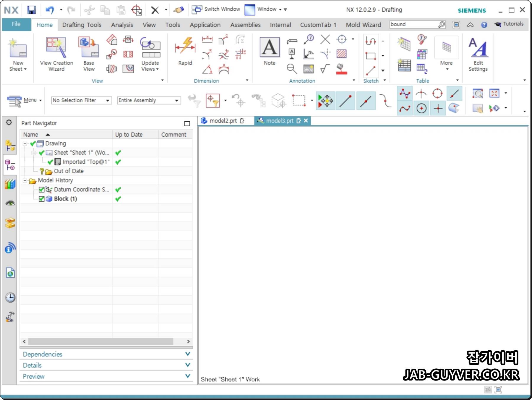Collapse the Model History tree node
Image resolution: width=532 pixels, height=400 pixels.
tap(25, 180)
